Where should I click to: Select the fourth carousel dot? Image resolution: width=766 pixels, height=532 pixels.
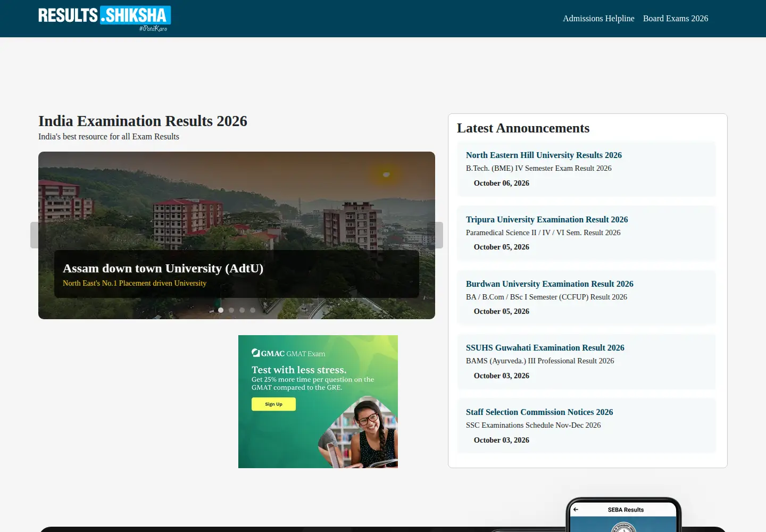(253, 310)
